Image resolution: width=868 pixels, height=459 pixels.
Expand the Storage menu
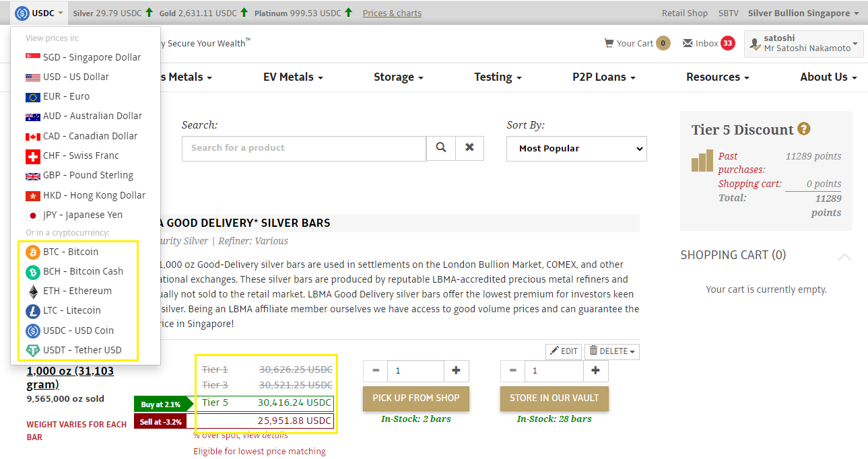click(x=399, y=77)
